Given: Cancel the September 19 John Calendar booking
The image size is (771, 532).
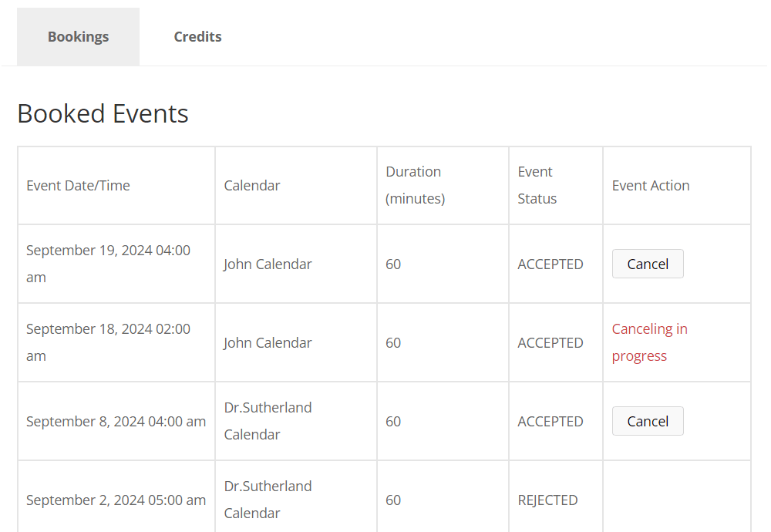Looking at the screenshot, I should [x=648, y=264].
